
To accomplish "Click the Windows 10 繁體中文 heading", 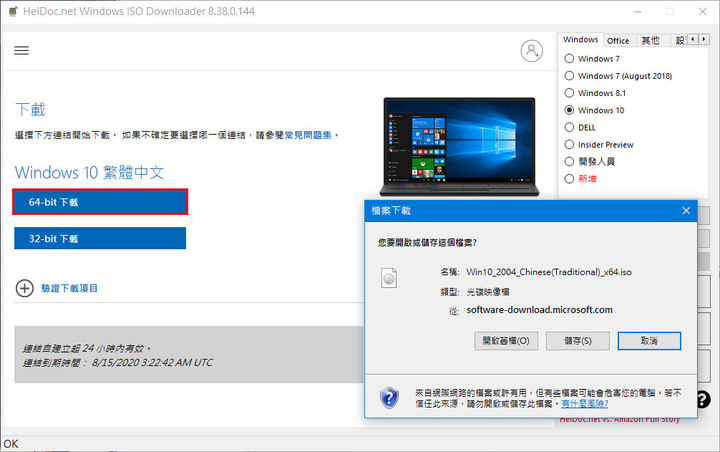I will (90, 173).
